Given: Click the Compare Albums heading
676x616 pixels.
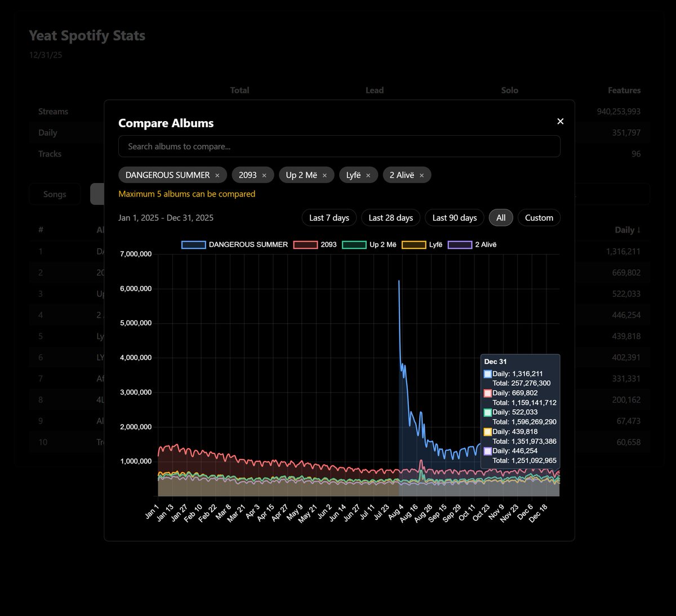Looking at the screenshot, I should point(166,123).
